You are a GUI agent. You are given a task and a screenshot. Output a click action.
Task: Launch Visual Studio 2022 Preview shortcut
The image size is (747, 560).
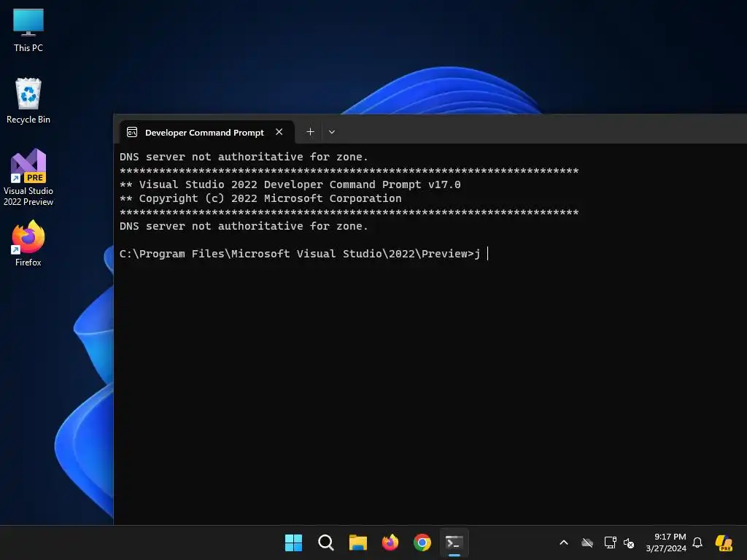coord(28,177)
